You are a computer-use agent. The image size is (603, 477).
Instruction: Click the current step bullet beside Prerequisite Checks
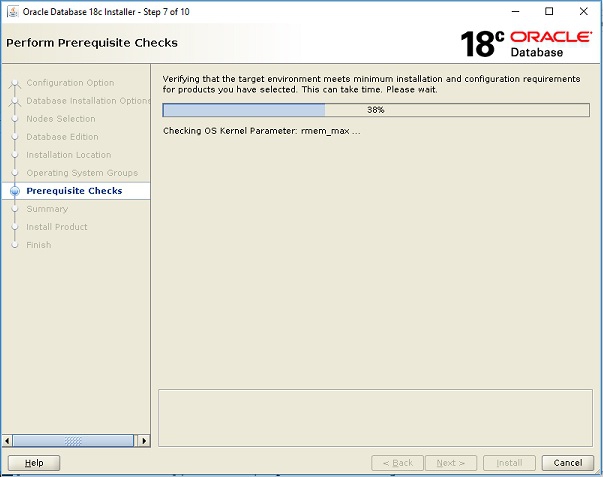15,191
